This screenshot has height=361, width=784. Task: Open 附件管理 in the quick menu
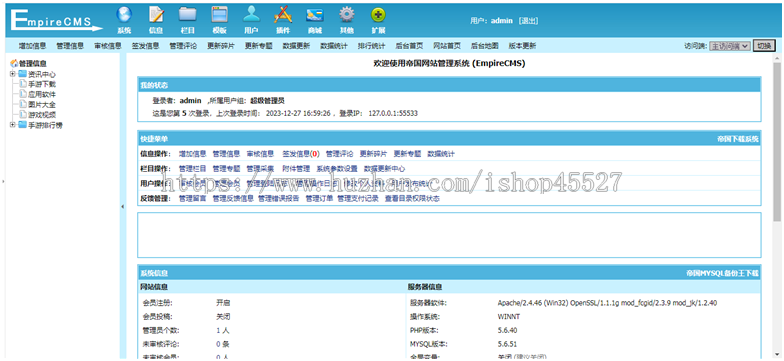[x=296, y=168]
